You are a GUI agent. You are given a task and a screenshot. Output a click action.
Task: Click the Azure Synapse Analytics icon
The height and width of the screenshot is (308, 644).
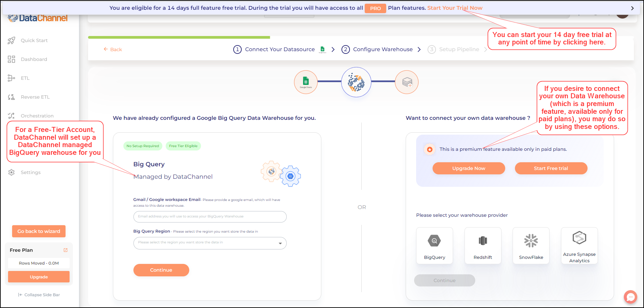[x=579, y=238]
